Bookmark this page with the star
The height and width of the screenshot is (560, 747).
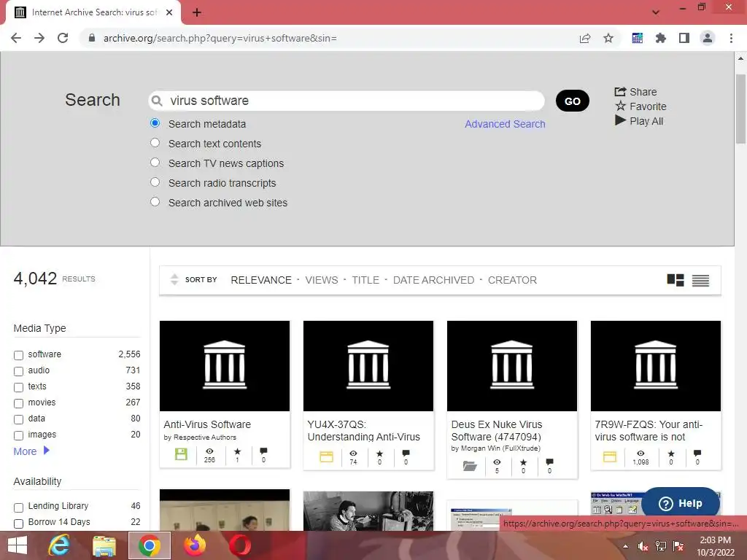point(608,38)
